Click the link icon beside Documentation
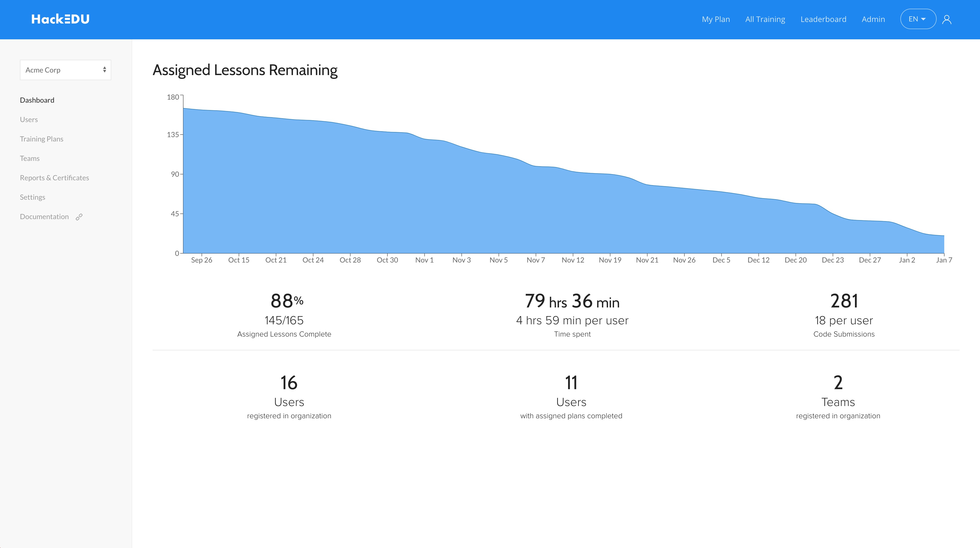Viewport: 980px width, 548px height. pos(79,217)
